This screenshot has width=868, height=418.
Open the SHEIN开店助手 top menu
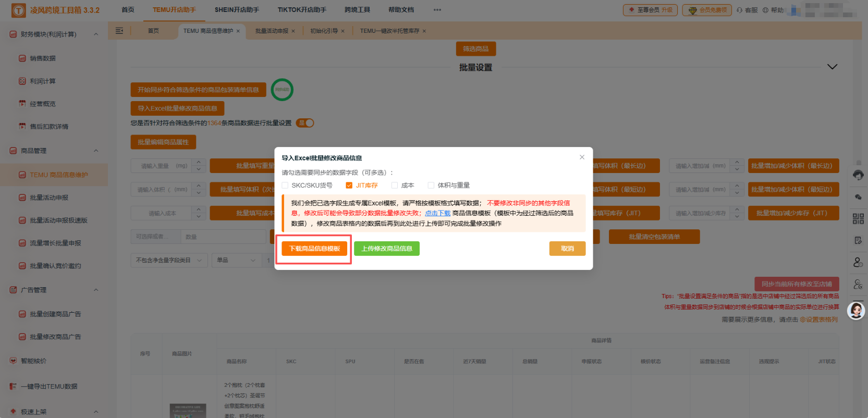click(237, 10)
